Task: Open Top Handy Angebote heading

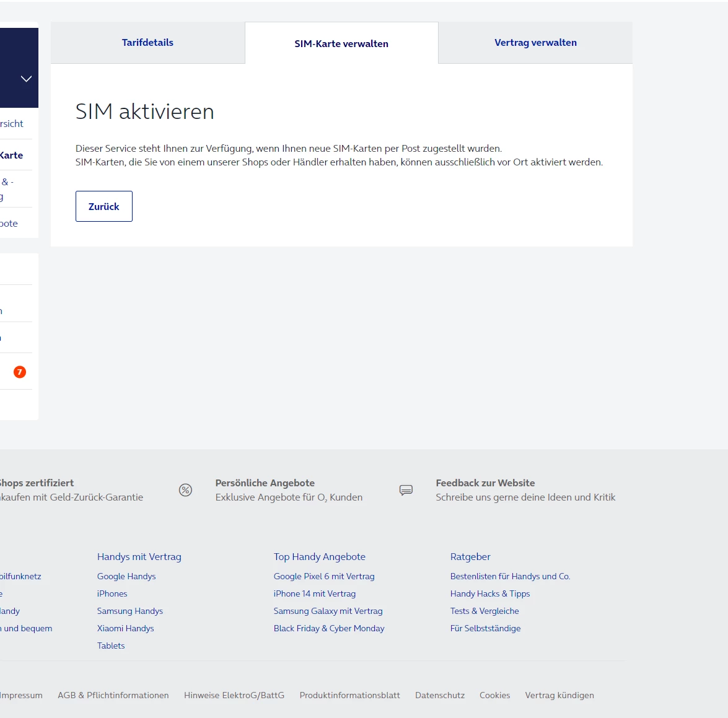Action: (x=320, y=557)
